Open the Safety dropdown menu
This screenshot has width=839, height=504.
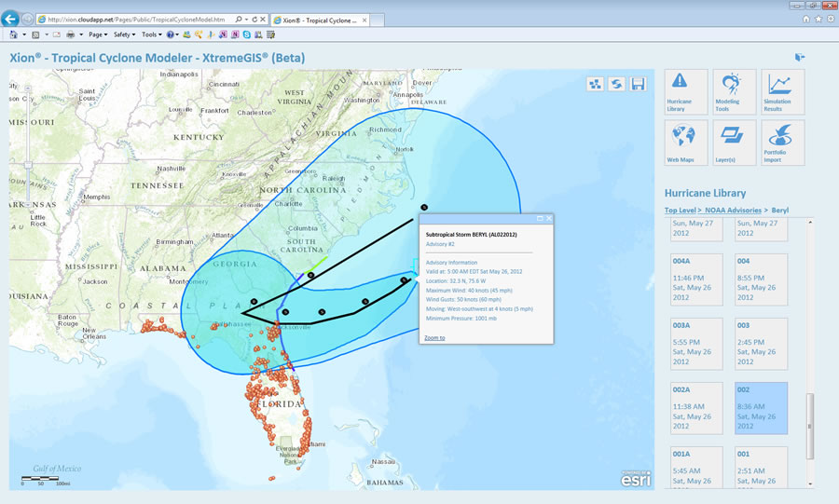(124, 34)
